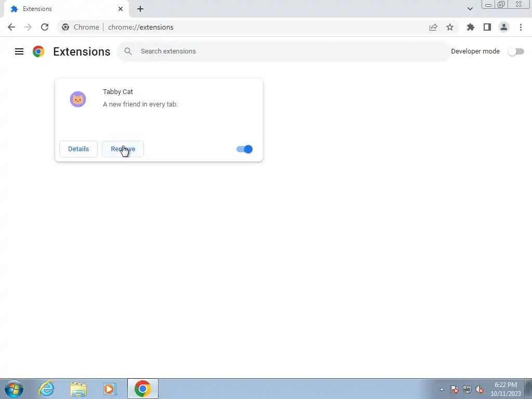Click the Developer mode label
Image resolution: width=532 pixels, height=399 pixels.
click(475, 51)
